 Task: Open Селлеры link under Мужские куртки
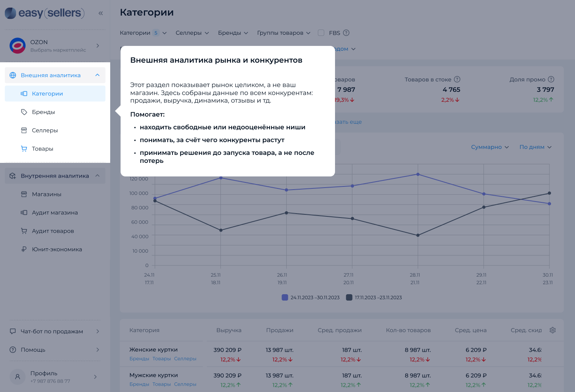coord(185,384)
